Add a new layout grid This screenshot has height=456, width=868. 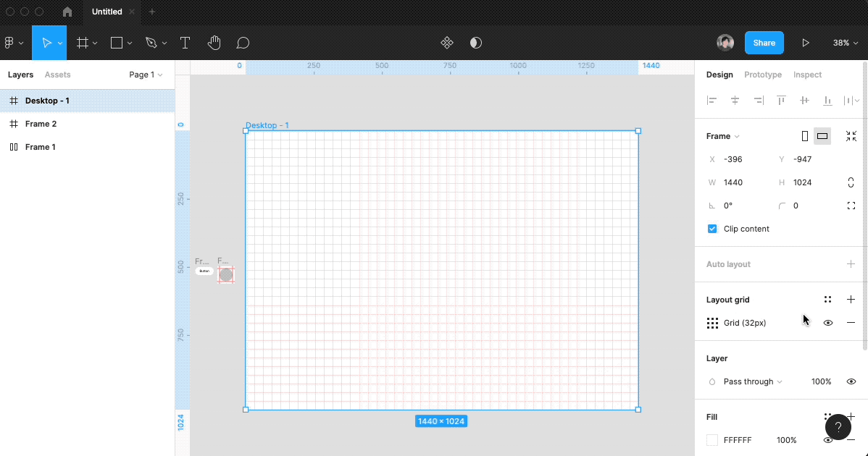(x=851, y=300)
